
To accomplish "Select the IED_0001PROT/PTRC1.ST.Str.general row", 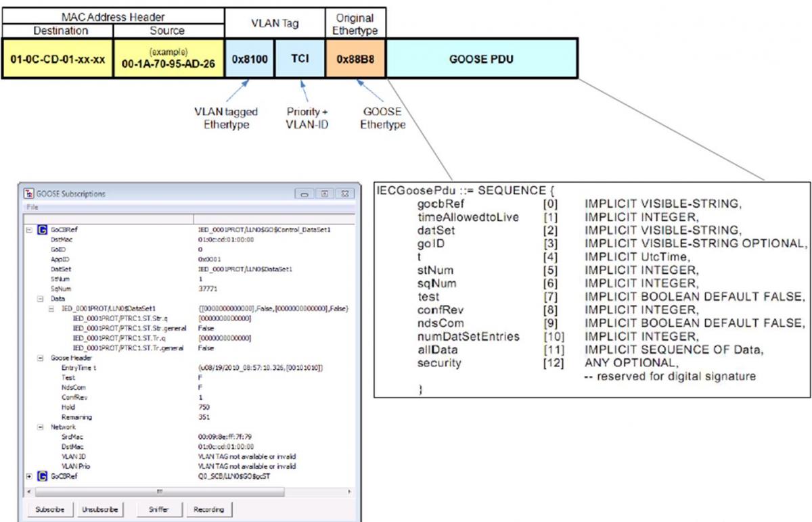I will 188,328.
